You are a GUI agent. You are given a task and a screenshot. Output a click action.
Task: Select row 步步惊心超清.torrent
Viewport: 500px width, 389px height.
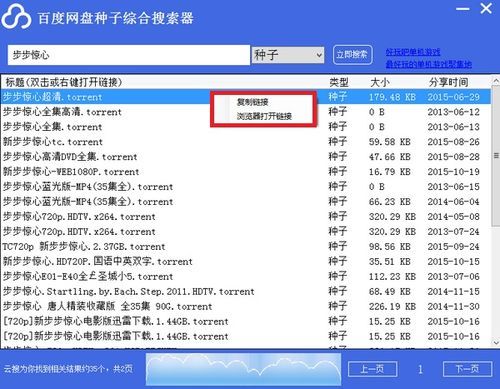click(246, 97)
